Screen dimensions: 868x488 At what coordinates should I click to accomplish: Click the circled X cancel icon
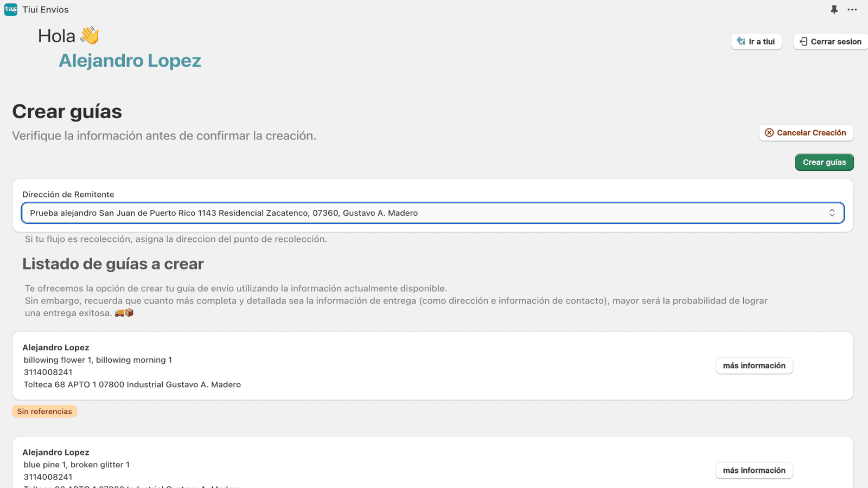(x=769, y=133)
